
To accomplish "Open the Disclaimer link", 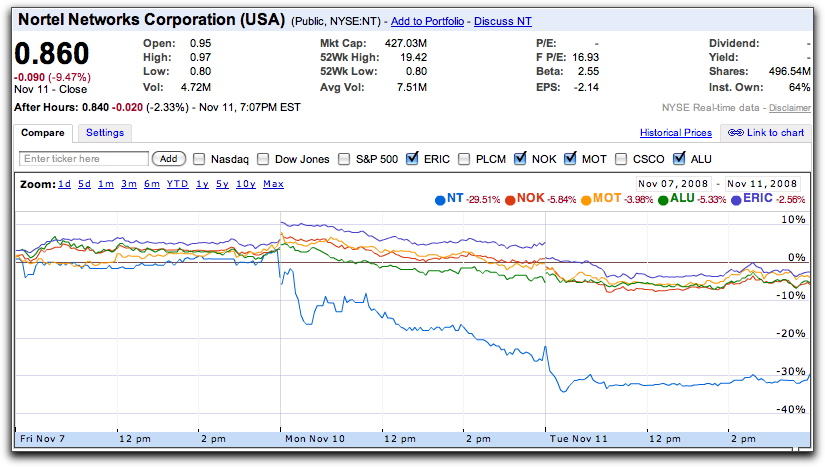I will pyautogui.click(x=790, y=108).
